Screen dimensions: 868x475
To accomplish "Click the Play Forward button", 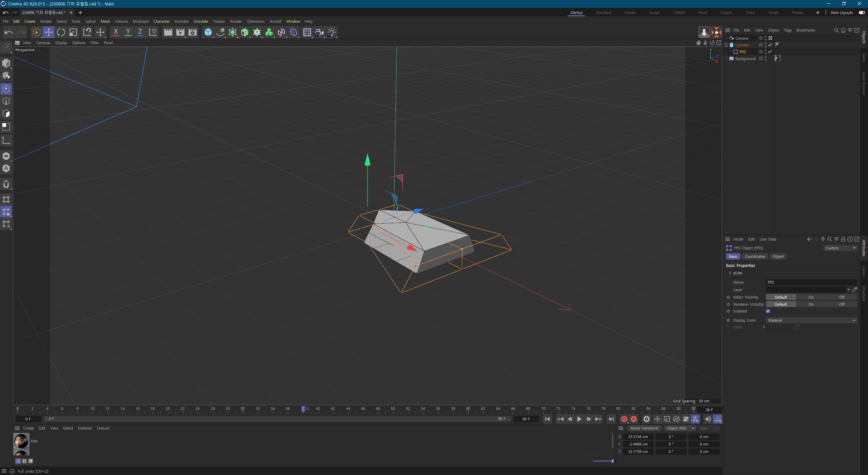I will click(x=579, y=419).
